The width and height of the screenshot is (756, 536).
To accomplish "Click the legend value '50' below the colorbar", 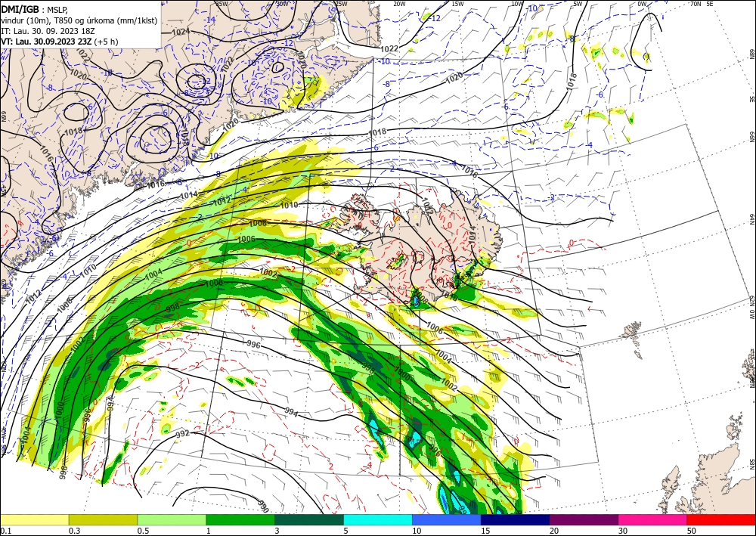I will [692, 531].
